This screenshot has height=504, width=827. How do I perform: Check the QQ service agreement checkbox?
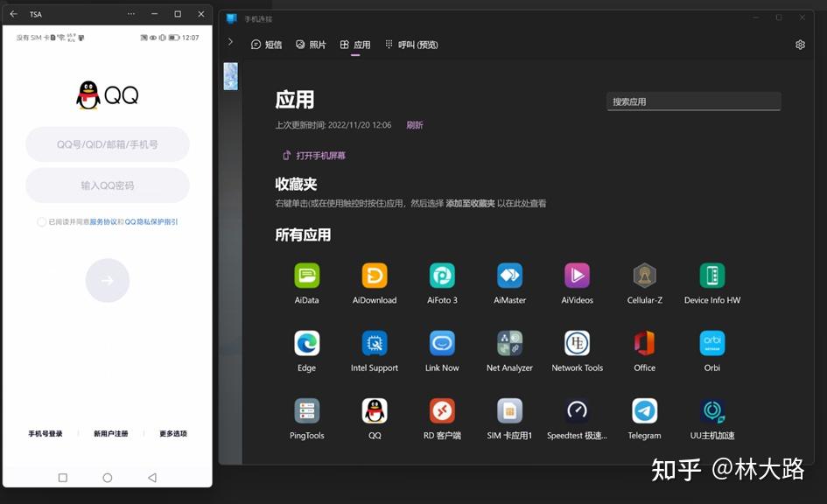tap(41, 222)
